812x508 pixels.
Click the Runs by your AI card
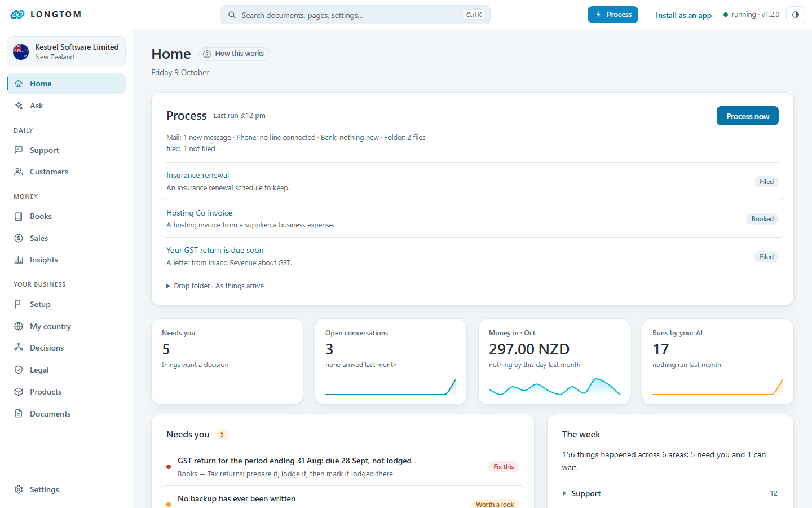pos(718,362)
